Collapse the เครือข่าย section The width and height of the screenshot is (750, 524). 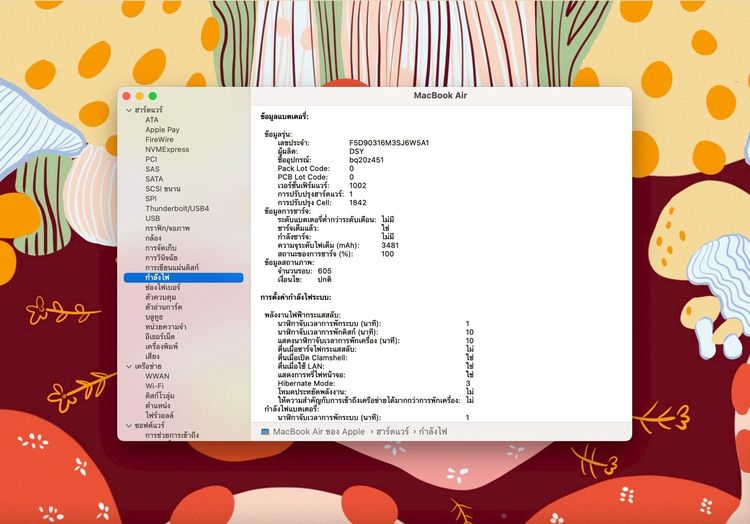tap(129, 366)
